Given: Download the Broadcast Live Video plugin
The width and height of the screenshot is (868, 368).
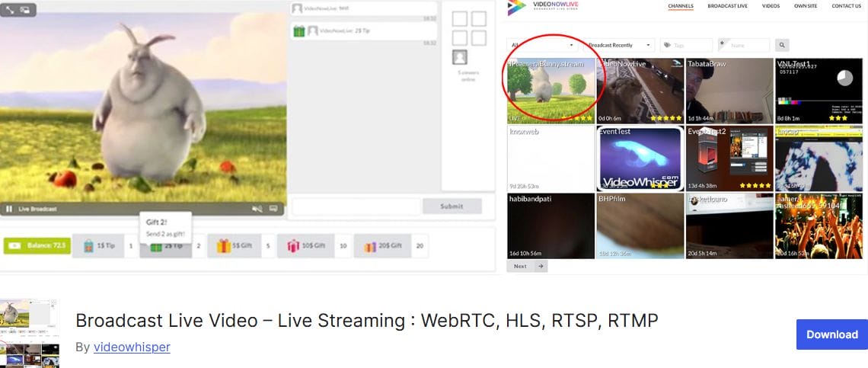Looking at the screenshot, I should 832,334.
